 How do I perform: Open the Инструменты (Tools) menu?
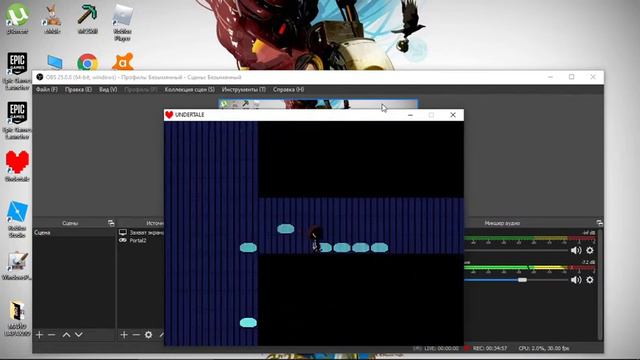(x=244, y=89)
